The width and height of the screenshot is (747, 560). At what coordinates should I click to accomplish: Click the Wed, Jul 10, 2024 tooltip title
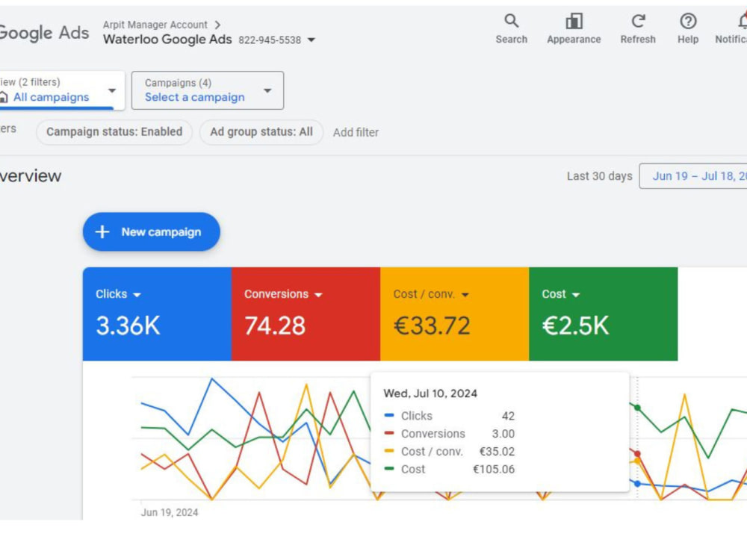click(430, 393)
